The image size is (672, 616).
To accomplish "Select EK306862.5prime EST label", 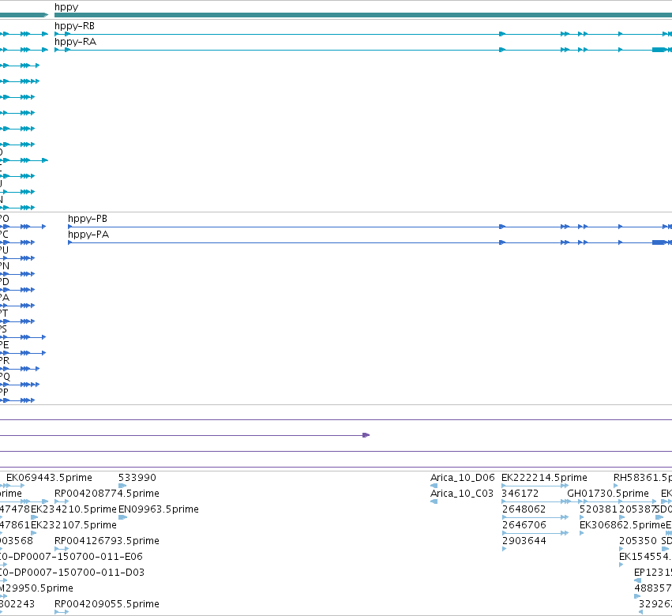I will 622,525.
